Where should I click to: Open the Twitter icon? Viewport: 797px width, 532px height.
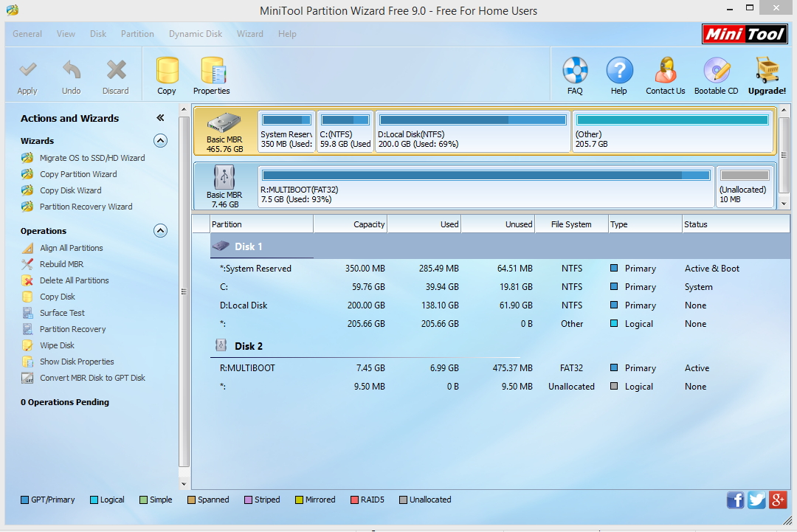pos(756,500)
